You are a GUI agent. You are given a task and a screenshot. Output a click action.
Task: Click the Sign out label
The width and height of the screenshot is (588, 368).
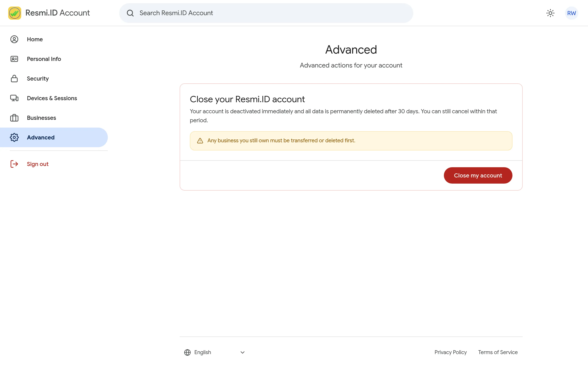38,164
